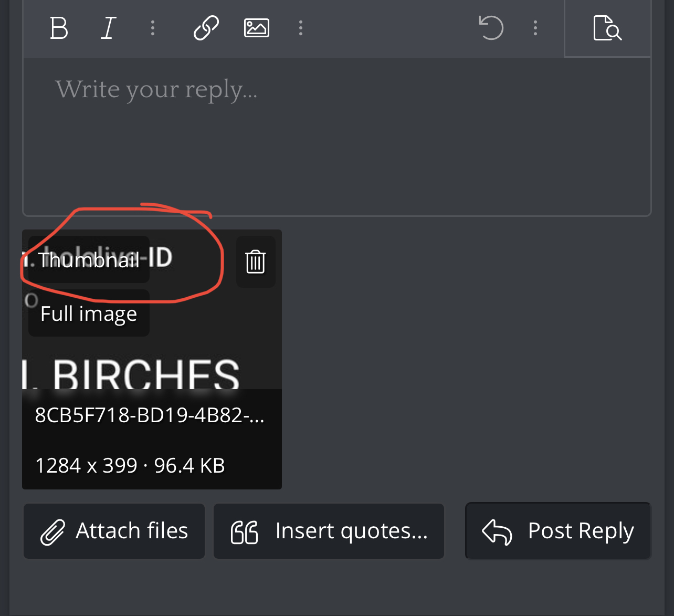The image size is (674, 616).
Task: Click into the Write your reply text area
Action: coord(337,137)
